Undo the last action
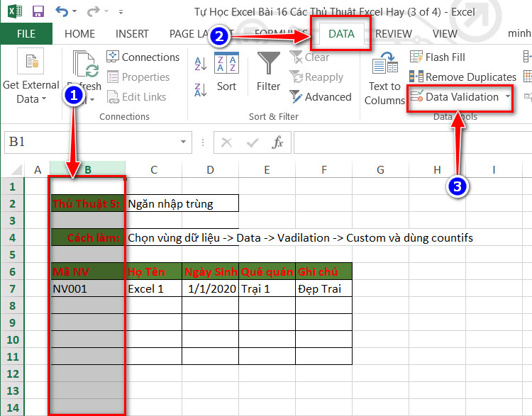Screen dimensions: 532x416 tap(62, 11)
